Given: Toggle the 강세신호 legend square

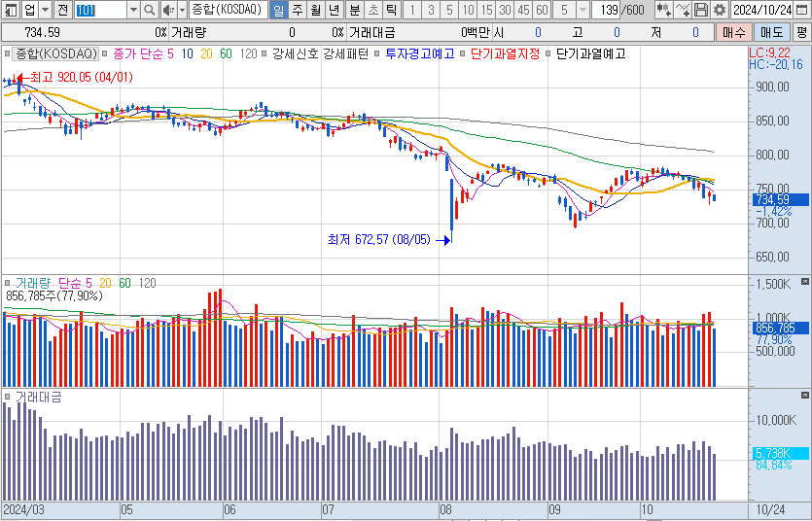Looking at the screenshot, I should 265,53.
